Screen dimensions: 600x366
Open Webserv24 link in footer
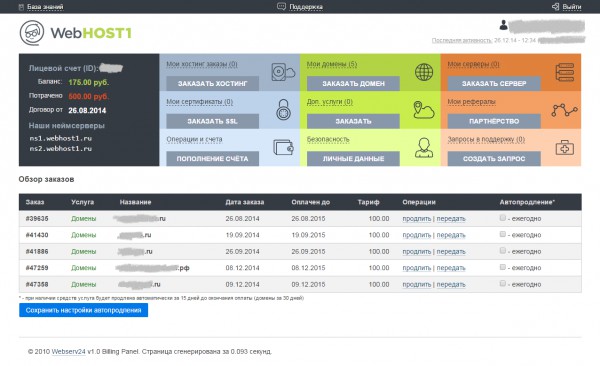[x=68, y=351]
